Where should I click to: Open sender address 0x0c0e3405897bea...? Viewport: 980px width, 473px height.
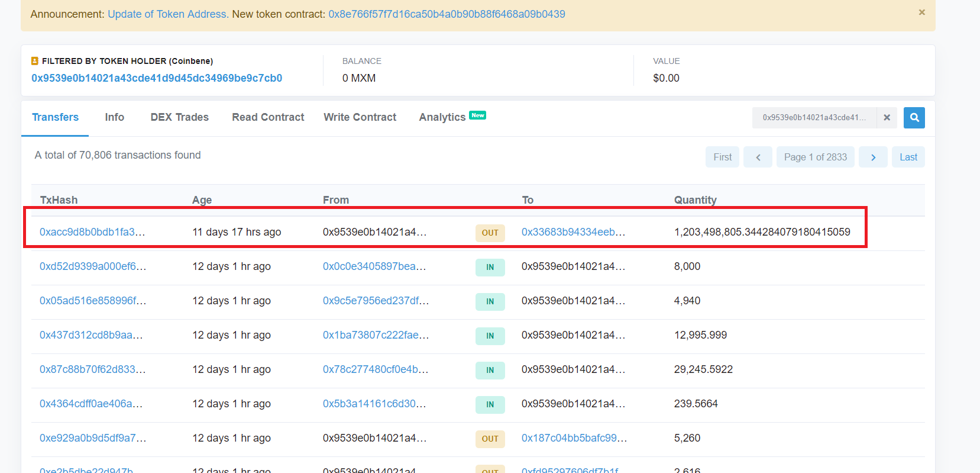coord(374,266)
